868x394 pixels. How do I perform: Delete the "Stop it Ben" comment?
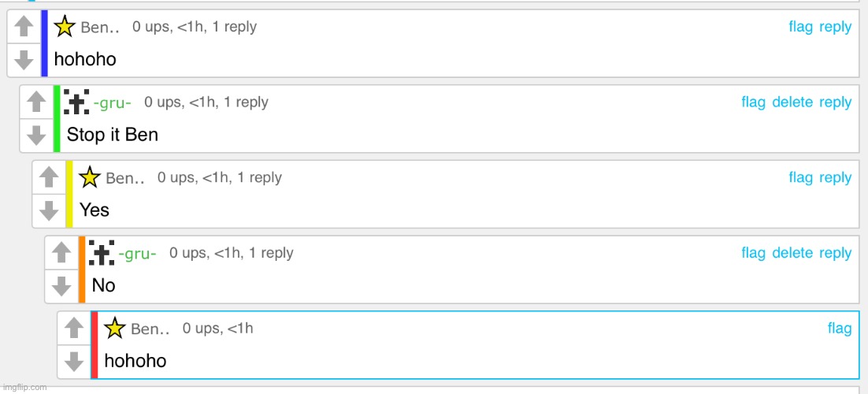tap(792, 102)
